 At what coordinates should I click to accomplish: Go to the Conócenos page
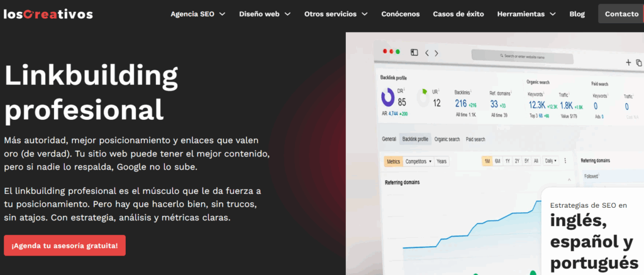[401, 14]
